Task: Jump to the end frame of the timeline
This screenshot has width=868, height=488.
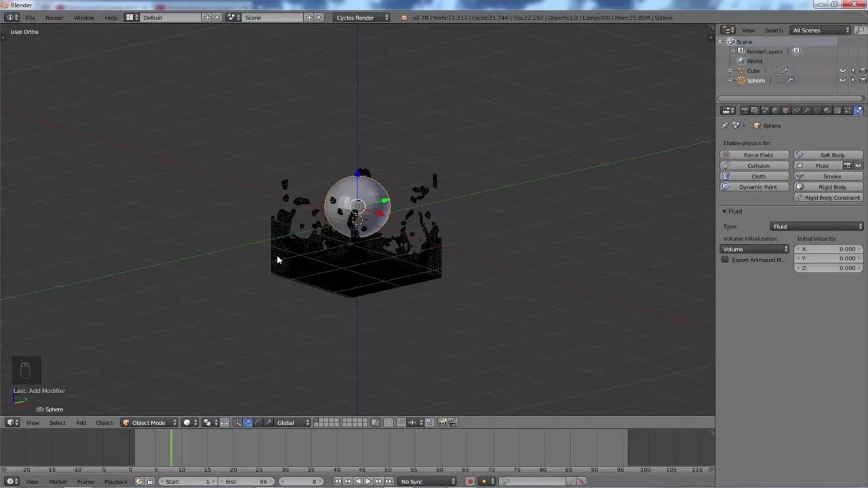Action: (389, 481)
